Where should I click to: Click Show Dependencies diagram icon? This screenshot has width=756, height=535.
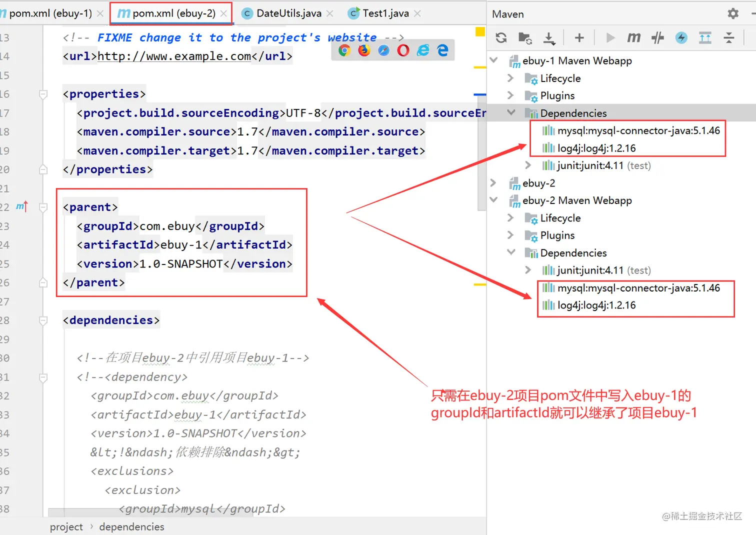(705, 37)
